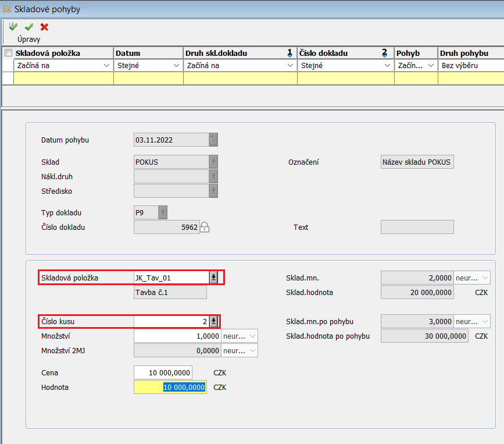Click the padlock icon next to Číslo dokladu
The image size is (504, 444).
point(204,228)
